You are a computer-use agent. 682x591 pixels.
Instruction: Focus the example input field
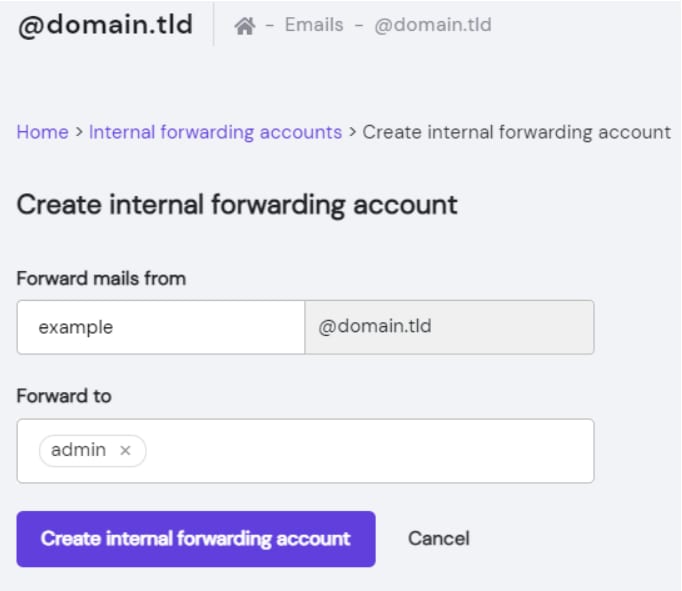click(160, 327)
